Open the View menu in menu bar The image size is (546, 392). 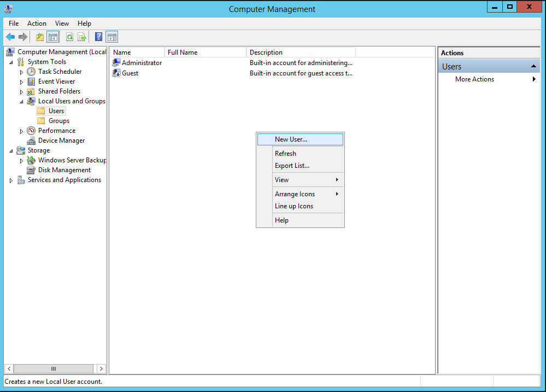tap(62, 24)
